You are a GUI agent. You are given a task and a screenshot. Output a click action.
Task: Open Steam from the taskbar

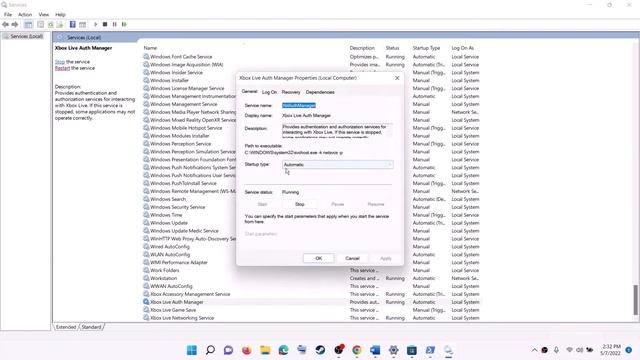pyautogui.click(x=320, y=350)
